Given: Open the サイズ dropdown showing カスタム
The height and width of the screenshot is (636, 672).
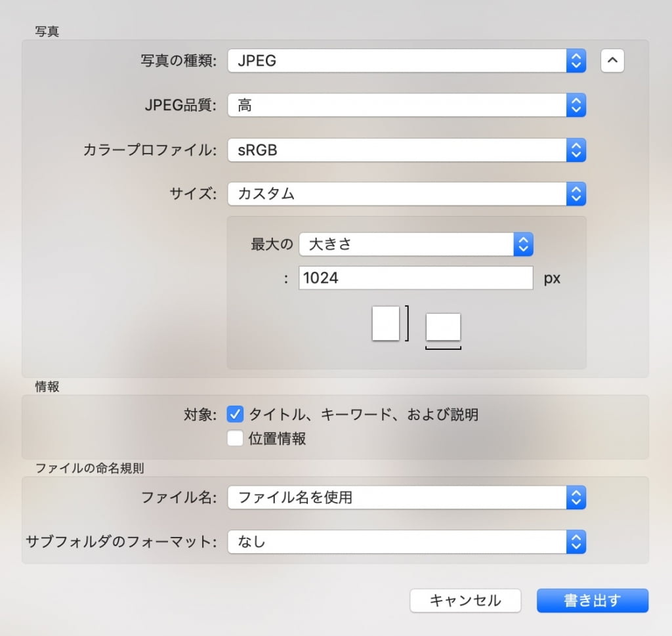Looking at the screenshot, I should point(407,194).
